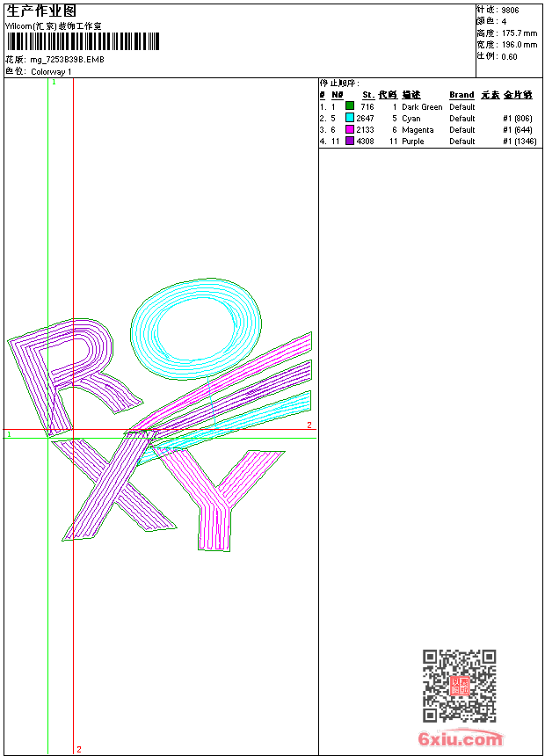This screenshot has height=756, width=545.
Task: Click the Wilcom studio name text
Action: click(54, 26)
